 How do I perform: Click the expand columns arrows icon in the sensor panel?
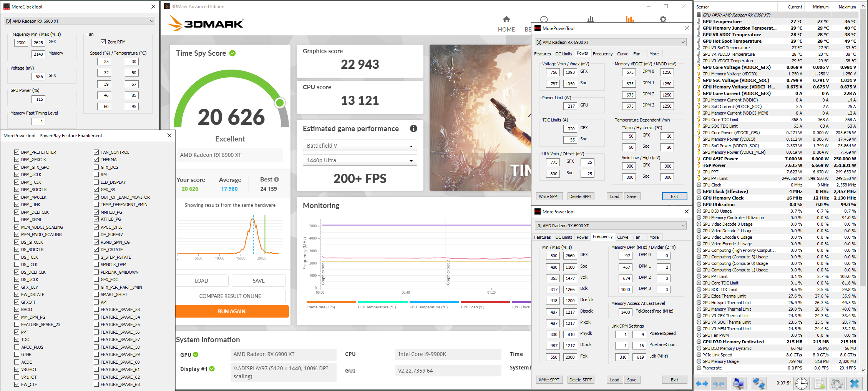click(702, 383)
